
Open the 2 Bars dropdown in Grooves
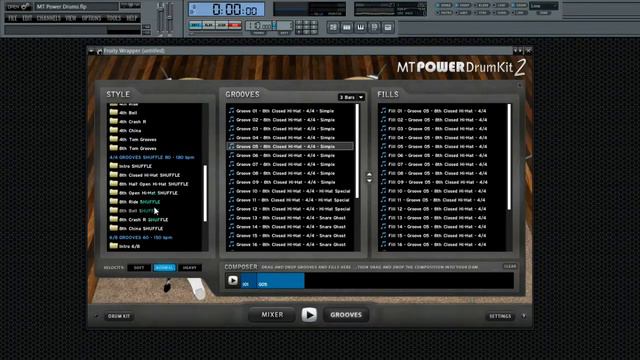tap(351, 97)
